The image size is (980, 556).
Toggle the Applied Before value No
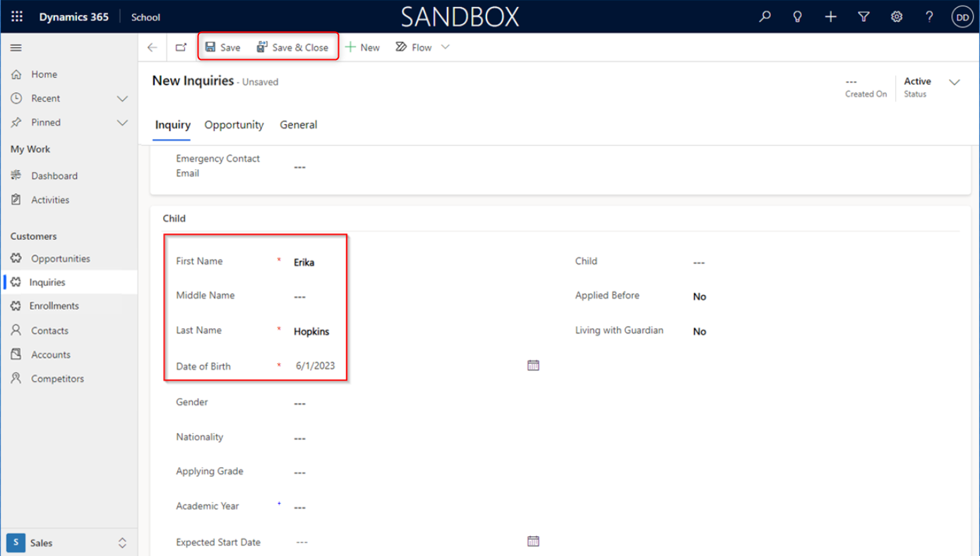699,297
